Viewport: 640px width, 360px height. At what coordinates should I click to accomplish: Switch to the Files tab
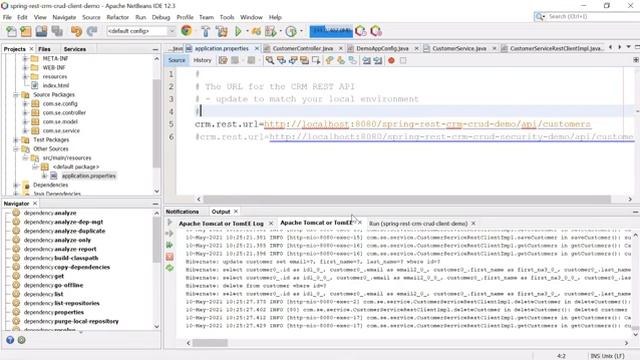[x=44, y=49]
